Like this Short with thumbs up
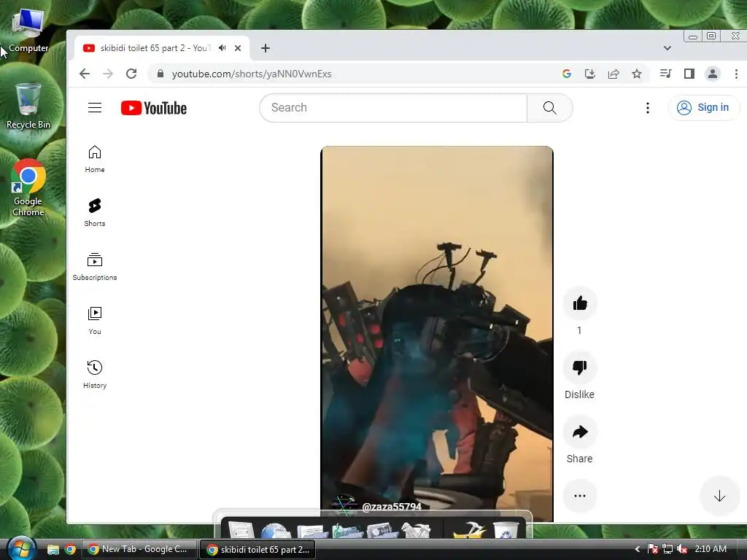This screenshot has height=560, width=747. [x=580, y=303]
